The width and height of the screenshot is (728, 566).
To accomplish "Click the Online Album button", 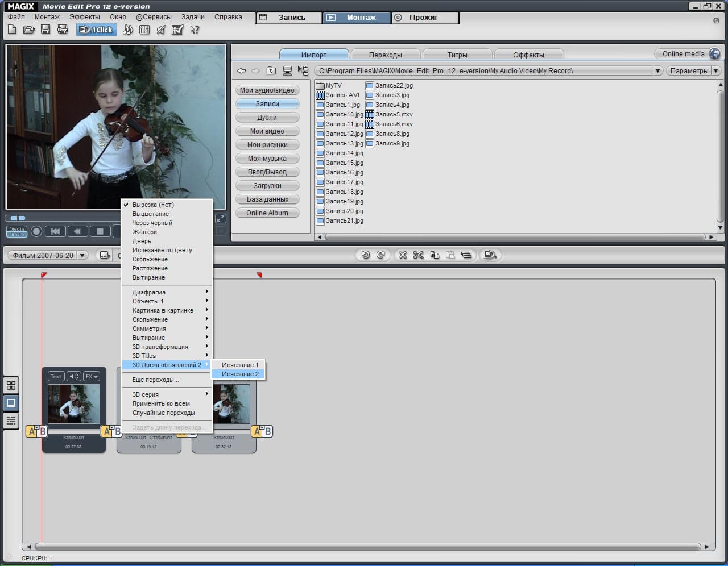I will pyautogui.click(x=267, y=213).
